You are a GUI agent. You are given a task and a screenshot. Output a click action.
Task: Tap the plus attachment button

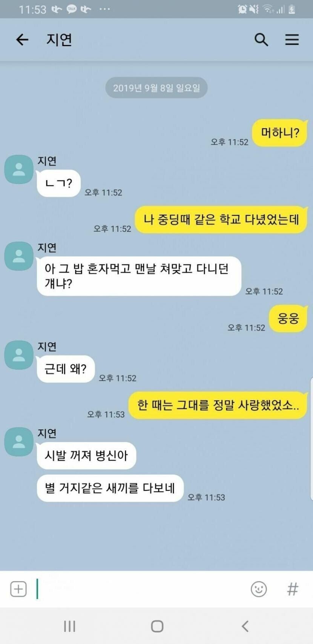click(x=18, y=589)
